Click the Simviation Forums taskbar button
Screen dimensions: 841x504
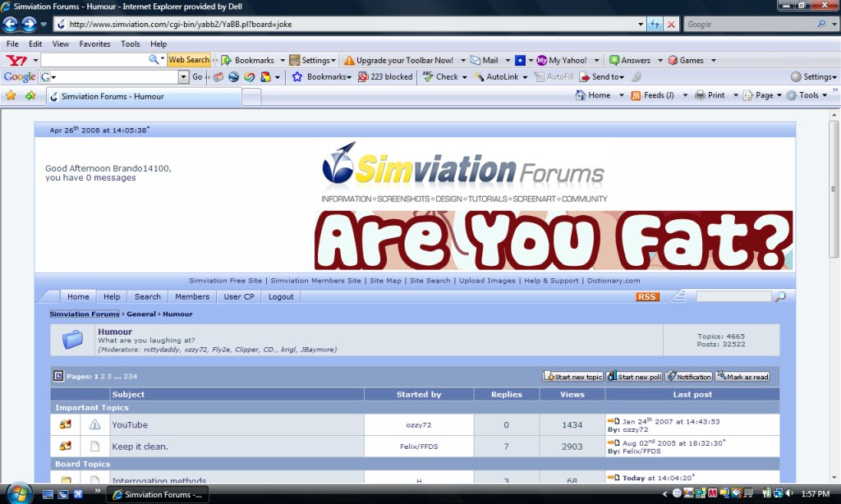point(159,494)
